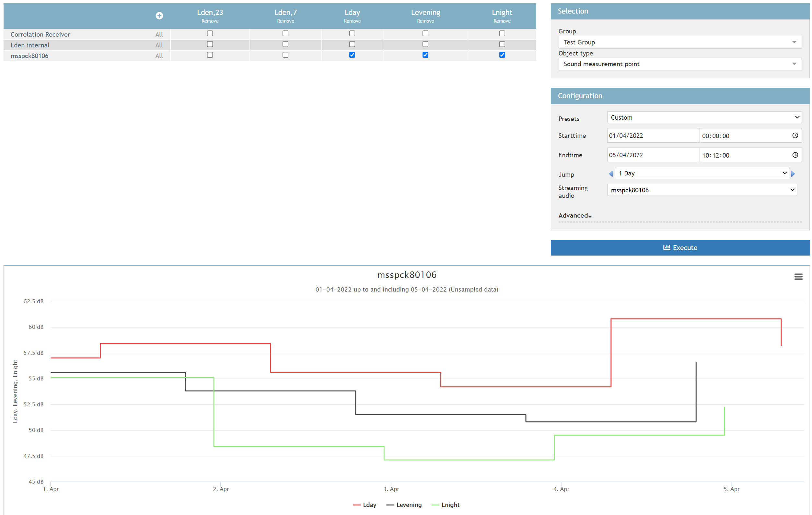Click the Endtime date field
Viewport: 812px width, 515px height.
[x=652, y=155]
